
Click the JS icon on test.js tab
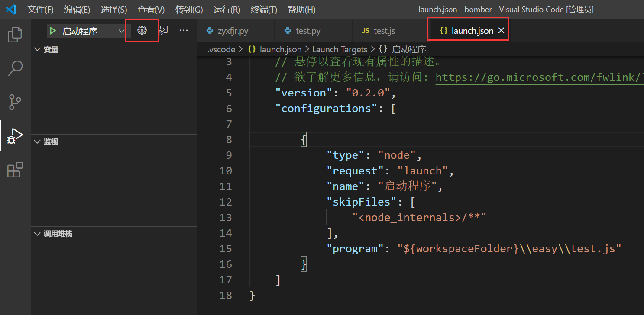(x=366, y=31)
